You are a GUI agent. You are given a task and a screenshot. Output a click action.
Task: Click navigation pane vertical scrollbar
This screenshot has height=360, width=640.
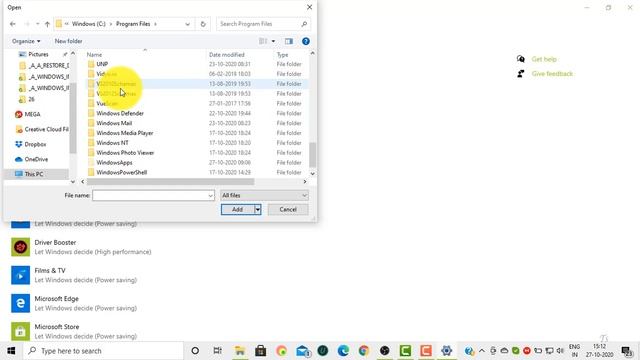[x=73, y=118]
